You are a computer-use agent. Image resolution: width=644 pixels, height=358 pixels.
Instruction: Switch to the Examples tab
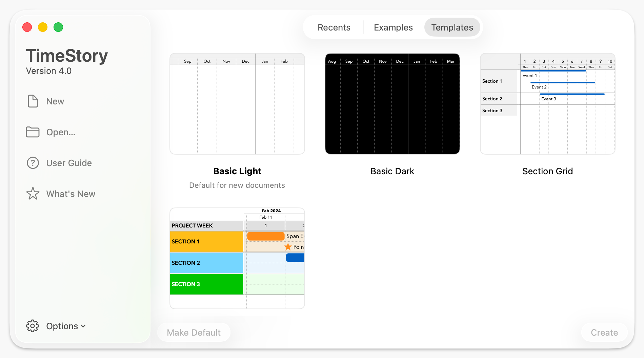(x=393, y=27)
